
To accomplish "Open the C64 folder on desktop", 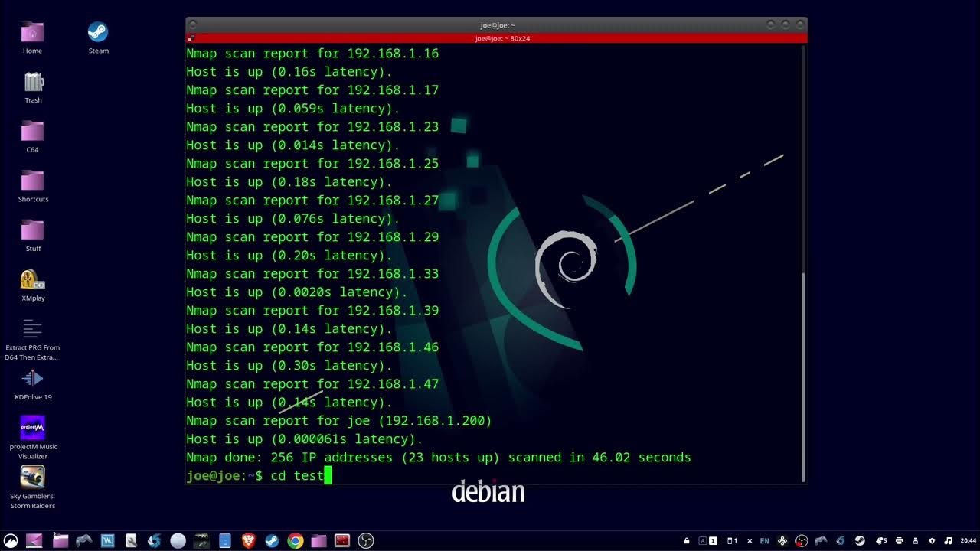I will (32, 137).
